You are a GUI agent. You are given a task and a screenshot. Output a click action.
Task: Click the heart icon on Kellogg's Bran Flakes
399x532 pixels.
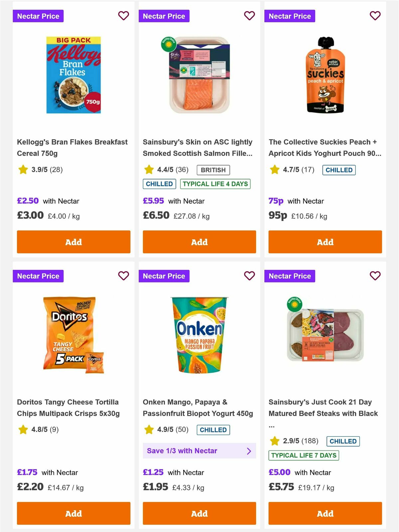123,16
